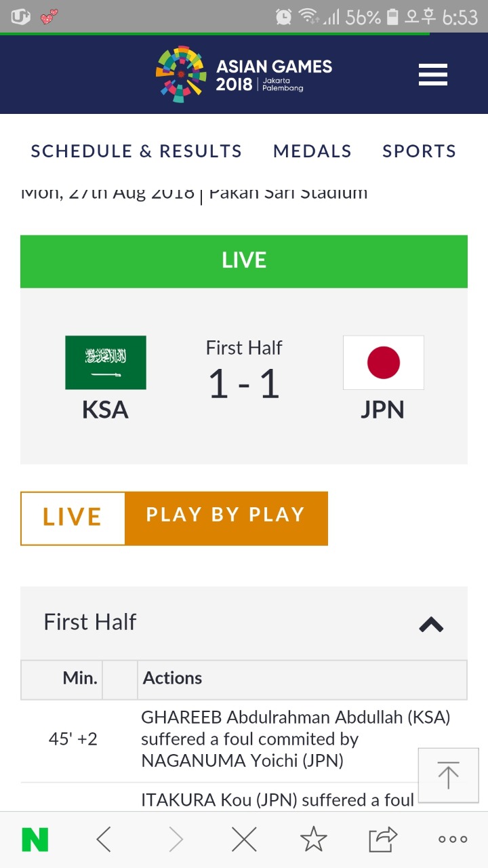Bookmark page with the star icon
The image size is (488, 868).
[314, 839]
